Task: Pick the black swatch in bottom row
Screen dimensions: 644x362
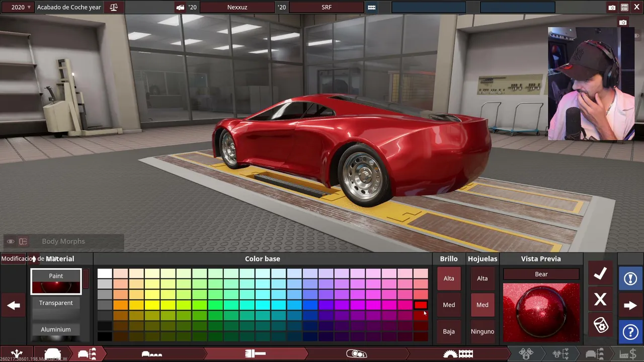Action: [x=105, y=337]
